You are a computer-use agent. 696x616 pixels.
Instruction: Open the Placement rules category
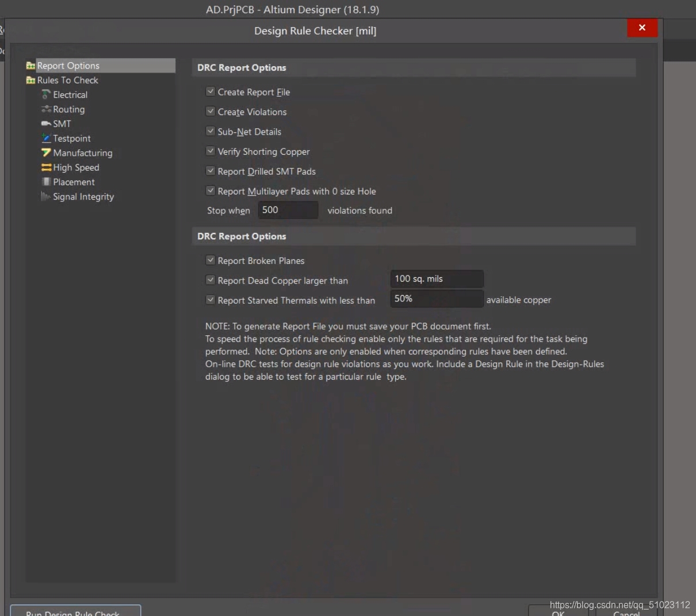point(74,182)
